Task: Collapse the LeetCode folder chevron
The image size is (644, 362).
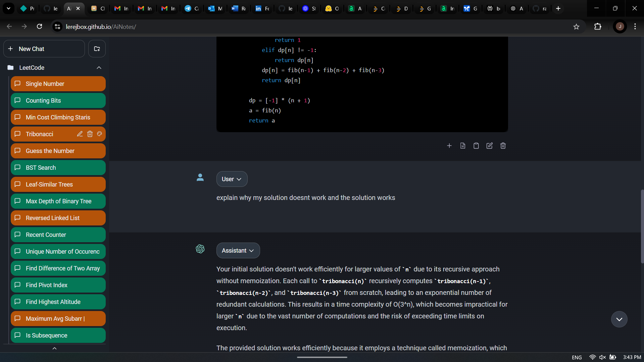Action: tap(99, 68)
